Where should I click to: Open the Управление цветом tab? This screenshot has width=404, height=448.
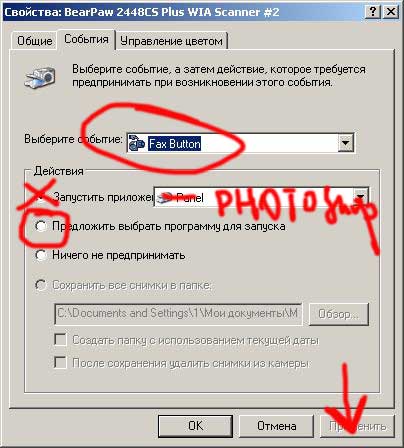click(x=171, y=41)
